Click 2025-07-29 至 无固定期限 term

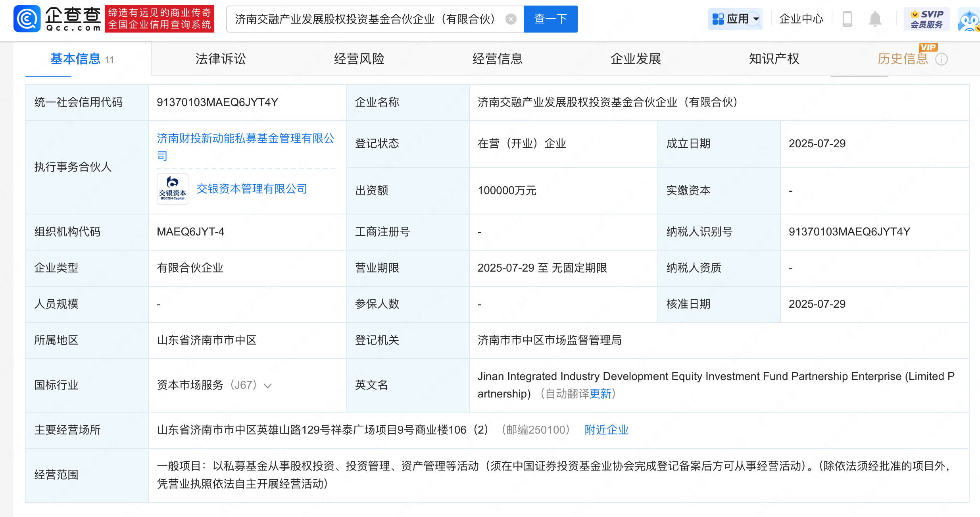(x=542, y=268)
